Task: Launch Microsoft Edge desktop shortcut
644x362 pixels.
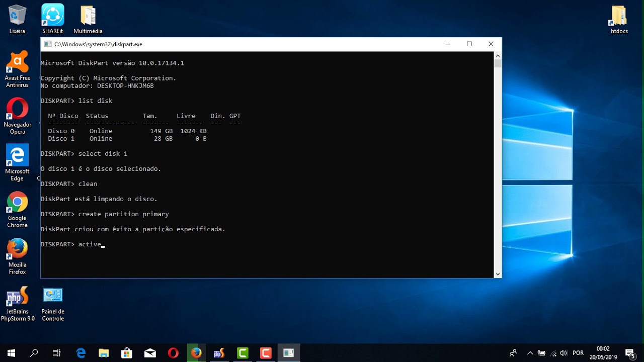Action: click(x=17, y=163)
